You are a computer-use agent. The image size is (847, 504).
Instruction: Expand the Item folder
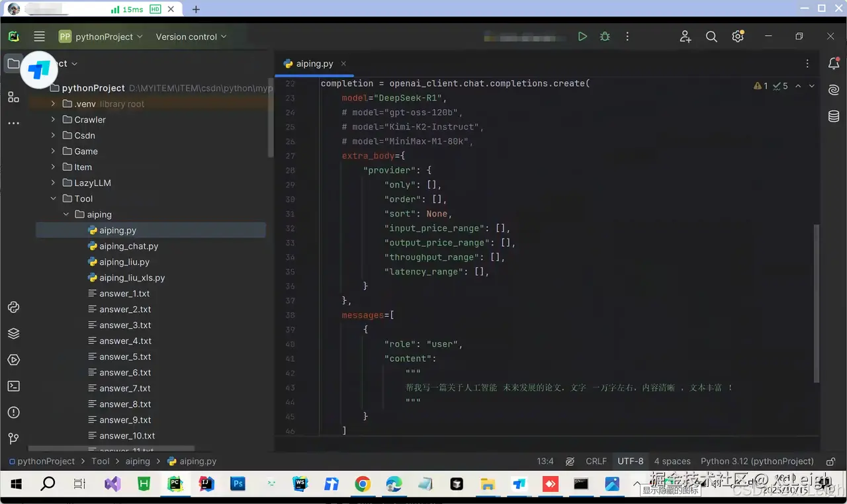[54, 167]
